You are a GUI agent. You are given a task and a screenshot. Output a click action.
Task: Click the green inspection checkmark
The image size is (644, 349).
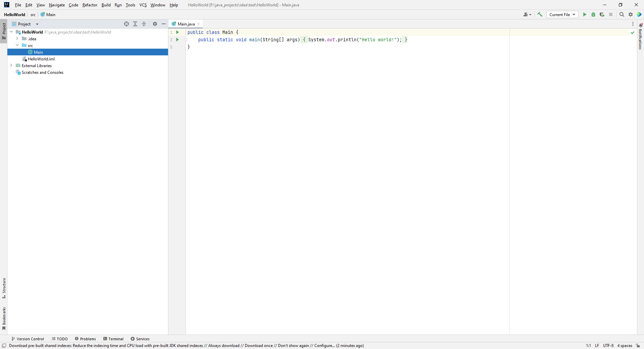coord(633,33)
